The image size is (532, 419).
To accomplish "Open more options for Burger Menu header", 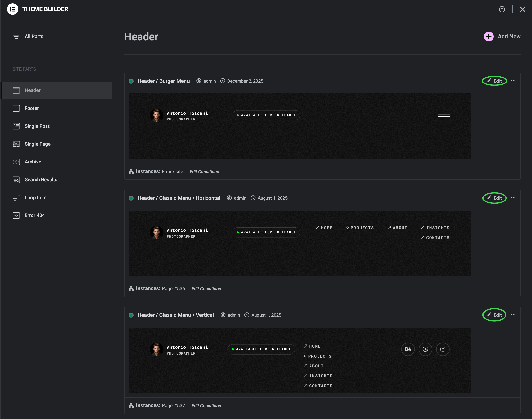I will [513, 81].
